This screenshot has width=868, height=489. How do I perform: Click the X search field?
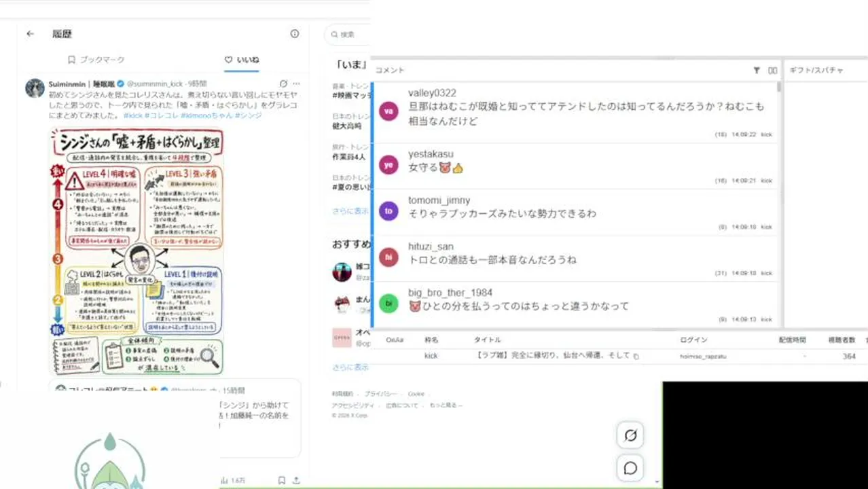[x=348, y=34]
